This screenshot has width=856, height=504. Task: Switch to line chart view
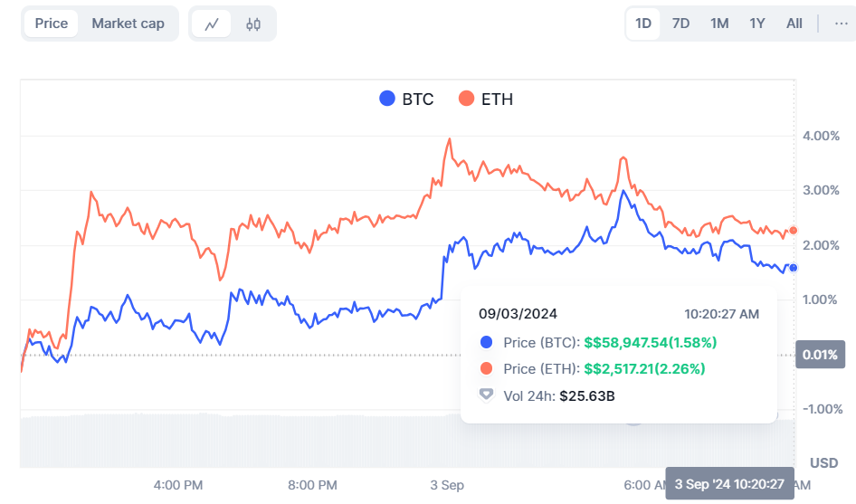tap(212, 24)
